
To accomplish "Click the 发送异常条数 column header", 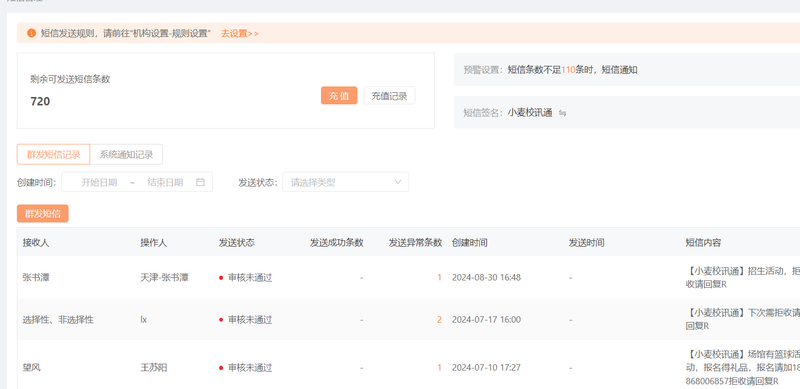I will tap(415, 243).
